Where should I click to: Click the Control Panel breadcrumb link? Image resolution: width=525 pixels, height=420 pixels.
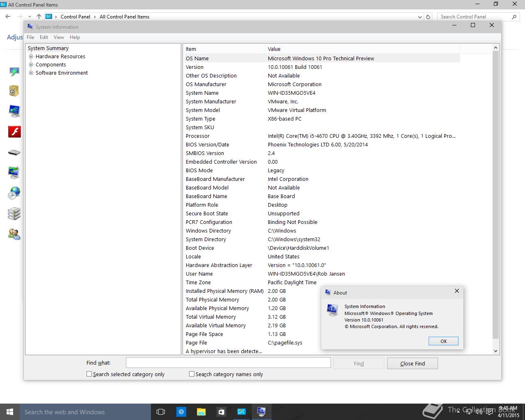[75, 17]
